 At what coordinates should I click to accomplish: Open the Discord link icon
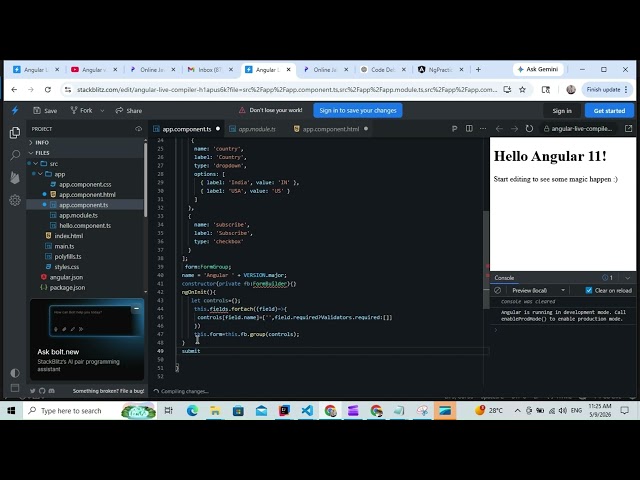(x=51, y=391)
